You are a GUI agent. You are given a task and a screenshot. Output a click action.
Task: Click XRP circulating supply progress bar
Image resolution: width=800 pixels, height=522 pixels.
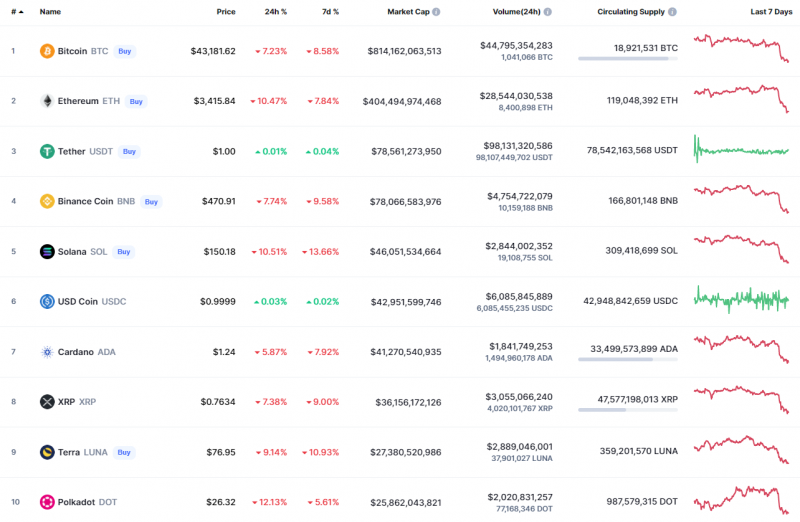[628, 410]
